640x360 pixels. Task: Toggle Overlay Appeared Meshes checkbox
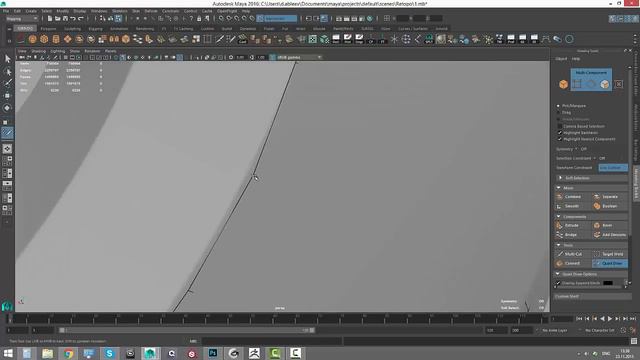click(x=558, y=283)
